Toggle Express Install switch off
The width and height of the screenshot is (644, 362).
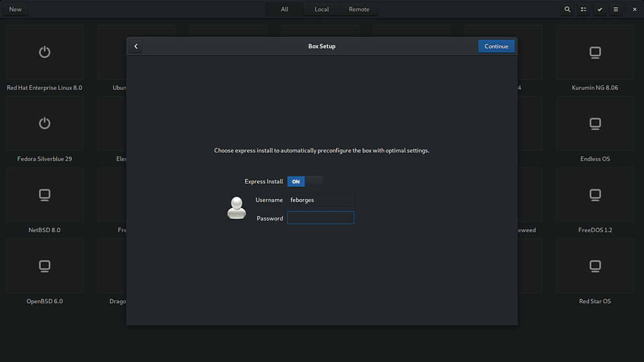pyautogui.click(x=305, y=182)
